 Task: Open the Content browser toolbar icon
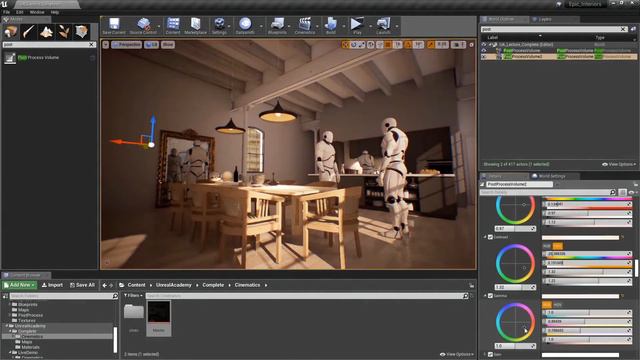(x=173, y=26)
